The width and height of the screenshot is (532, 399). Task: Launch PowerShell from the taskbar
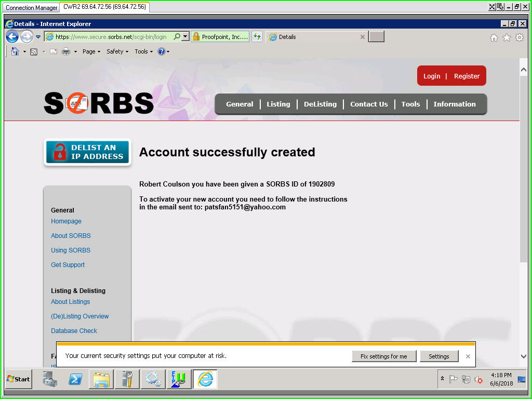coord(75,379)
